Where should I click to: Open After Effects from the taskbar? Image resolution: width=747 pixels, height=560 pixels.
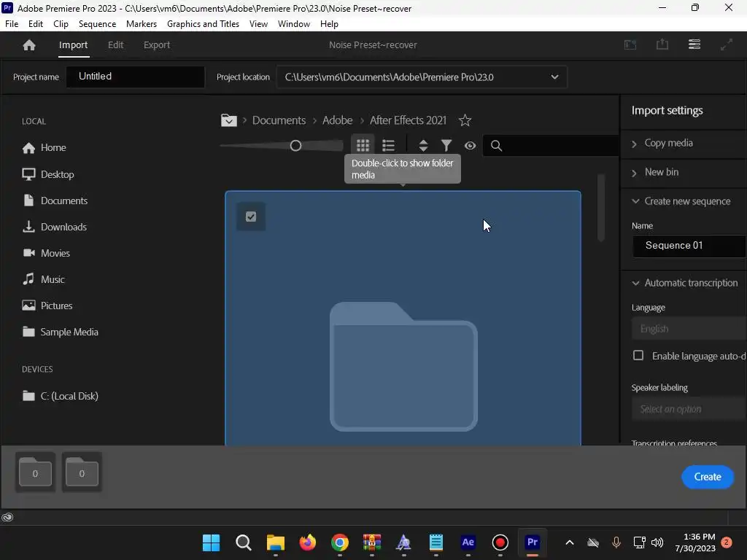[x=468, y=542]
